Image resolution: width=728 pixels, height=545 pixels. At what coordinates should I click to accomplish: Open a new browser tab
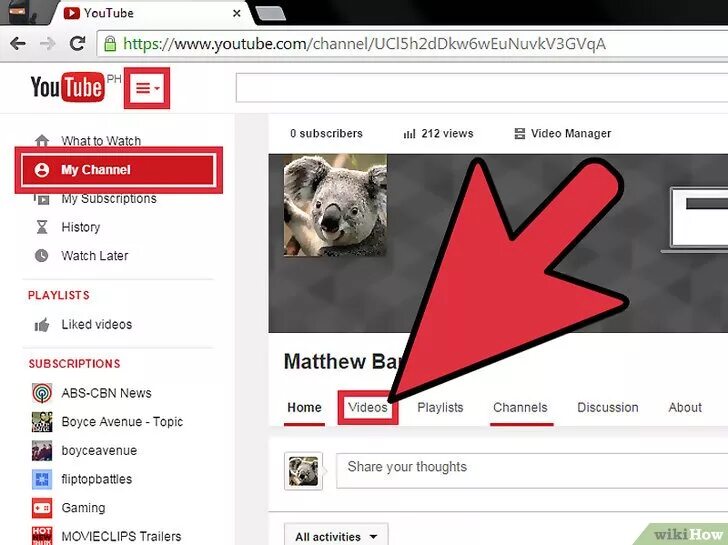click(270, 13)
